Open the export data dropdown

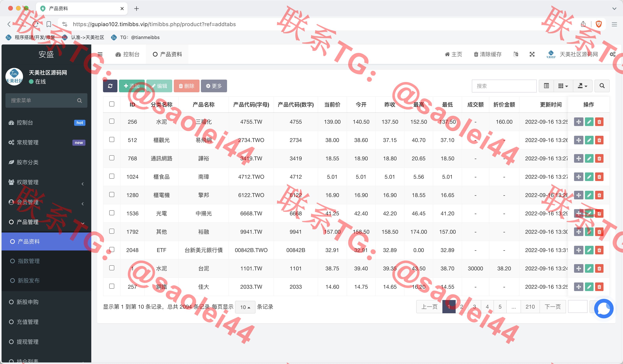pyautogui.click(x=582, y=86)
